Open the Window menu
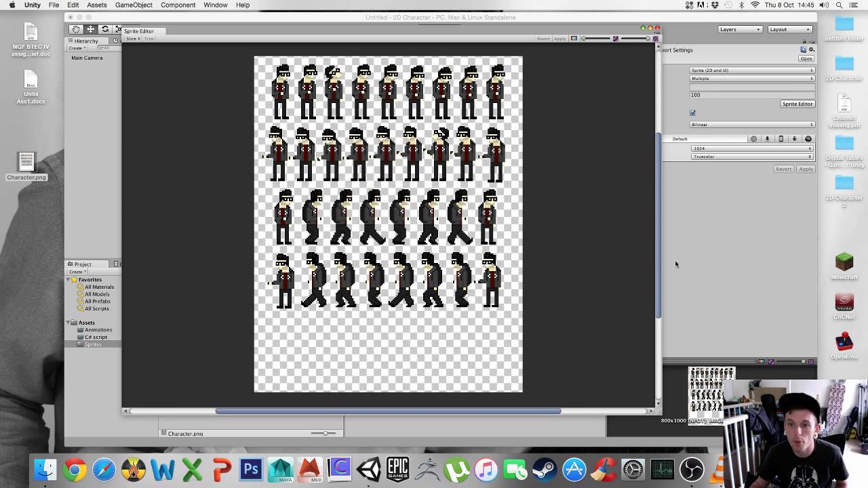 [216, 5]
